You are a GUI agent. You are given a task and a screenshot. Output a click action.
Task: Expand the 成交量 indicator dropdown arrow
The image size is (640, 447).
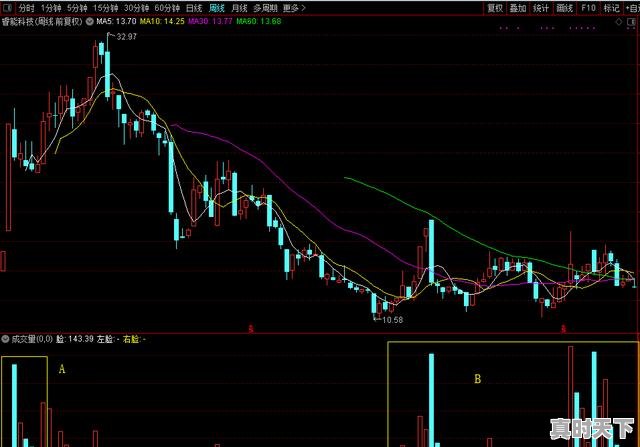6,340
